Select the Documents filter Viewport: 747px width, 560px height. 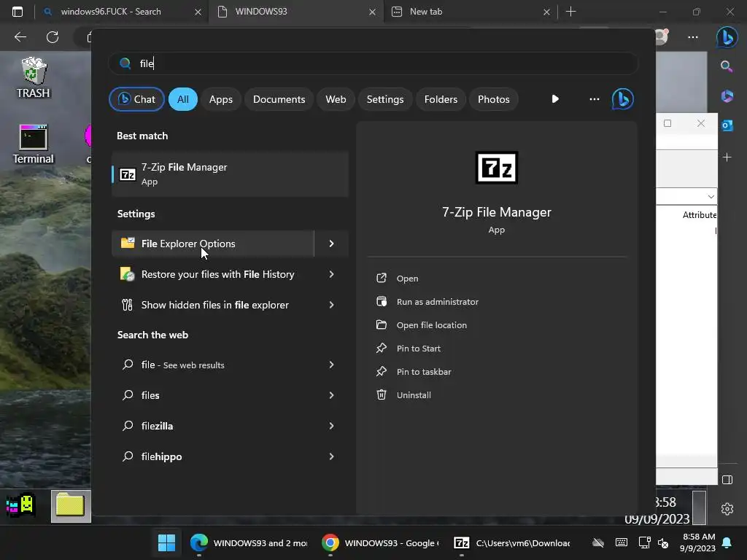point(279,99)
